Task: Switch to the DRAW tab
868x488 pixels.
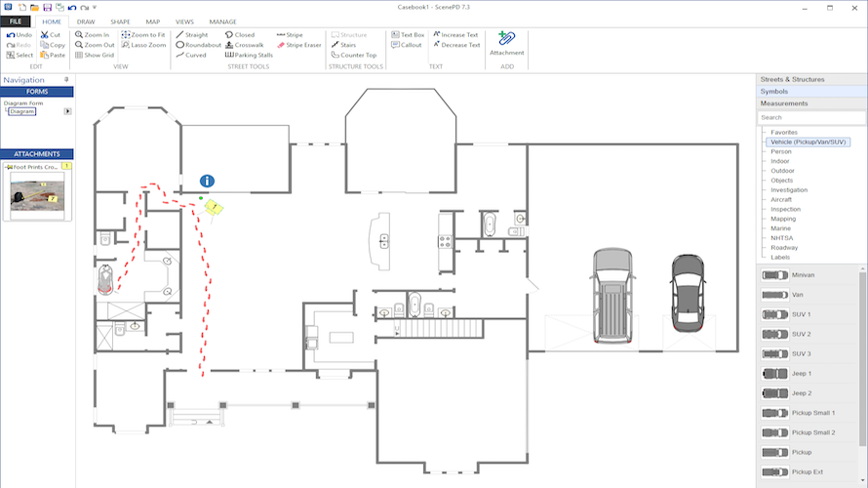Action: [86, 21]
